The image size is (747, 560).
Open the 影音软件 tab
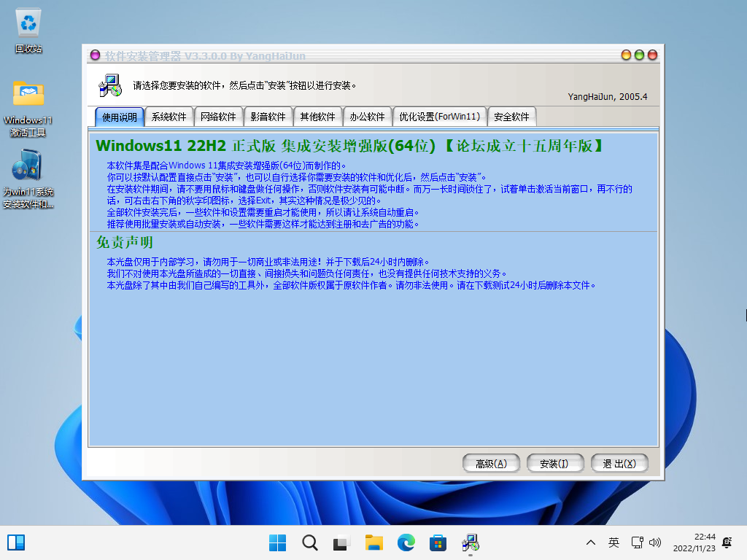tap(268, 117)
